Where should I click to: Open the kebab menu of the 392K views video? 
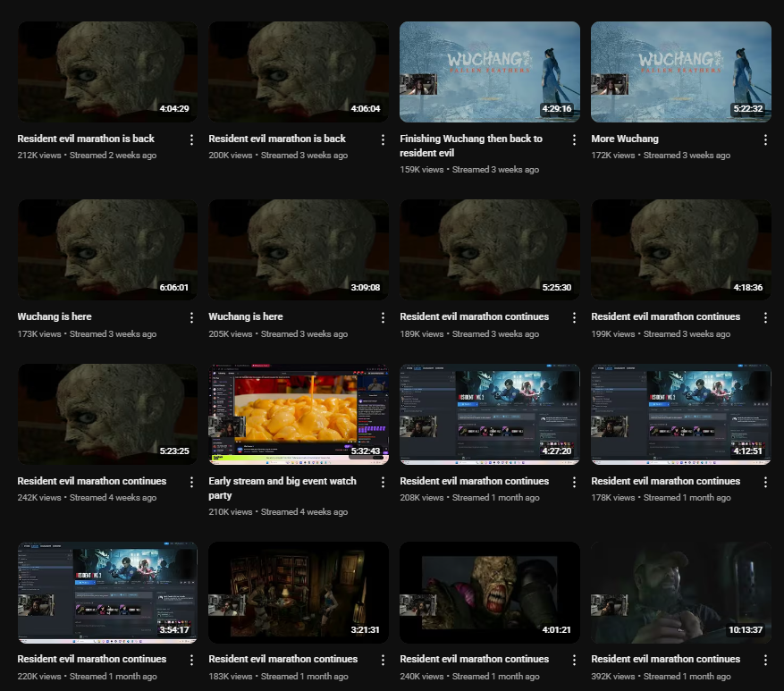coord(765,660)
